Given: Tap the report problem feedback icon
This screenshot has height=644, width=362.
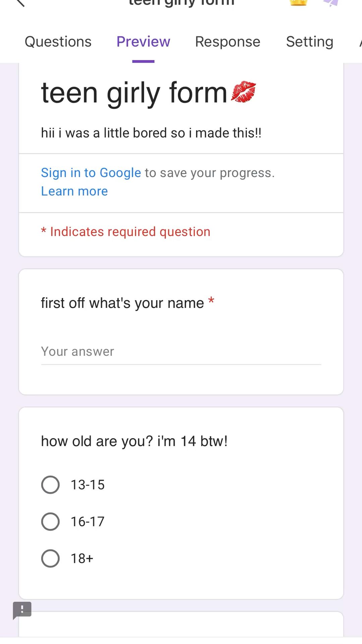Looking at the screenshot, I should pyautogui.click(x=22, y=610).
